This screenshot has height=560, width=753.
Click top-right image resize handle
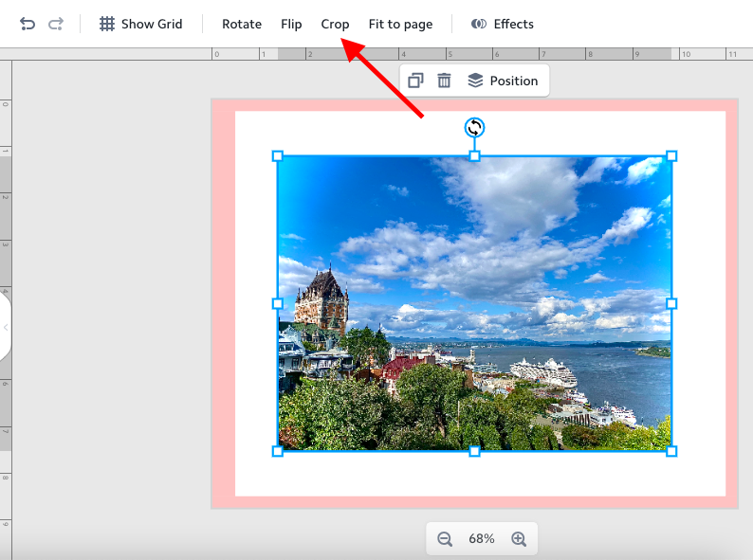(671, 156)
